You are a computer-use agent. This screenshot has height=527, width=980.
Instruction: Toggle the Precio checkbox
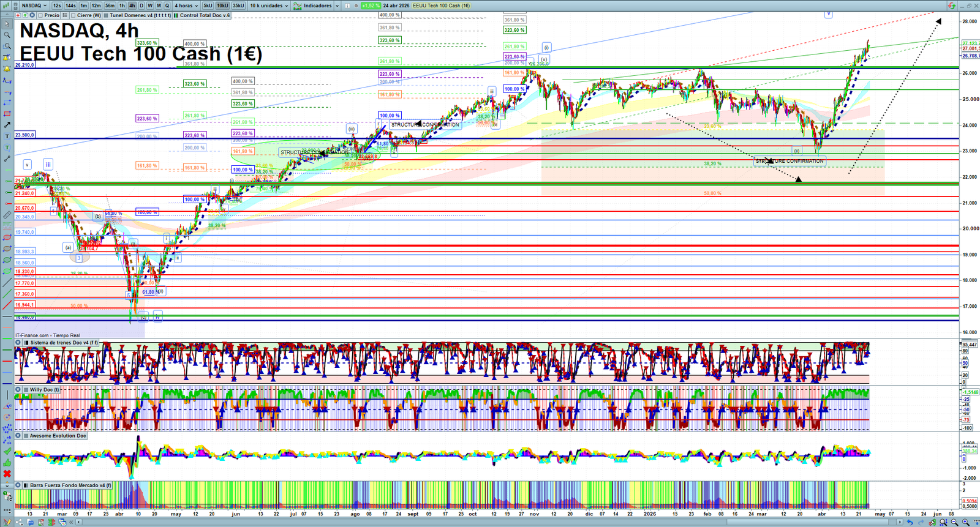pos(40,15)
